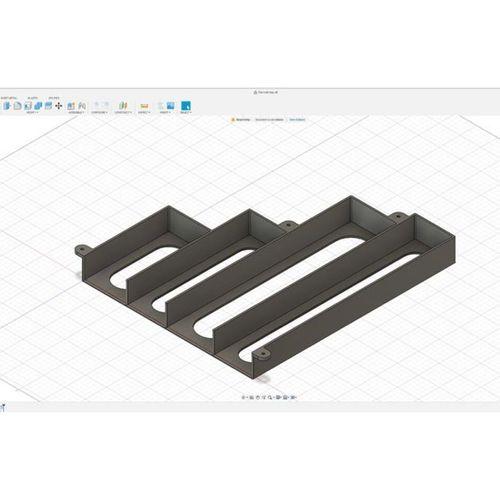
Task: Expand the INSPECT dropdown
Action: 144,113
